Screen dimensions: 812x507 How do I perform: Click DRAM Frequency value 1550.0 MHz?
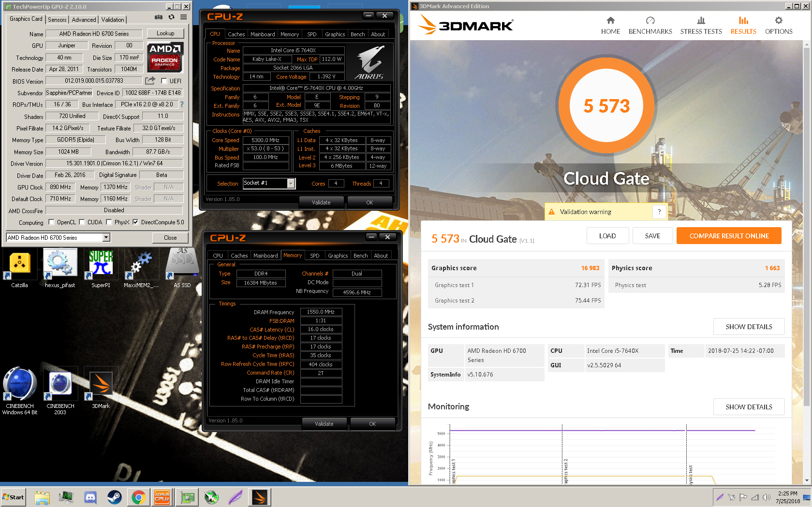tap(321, 312)
